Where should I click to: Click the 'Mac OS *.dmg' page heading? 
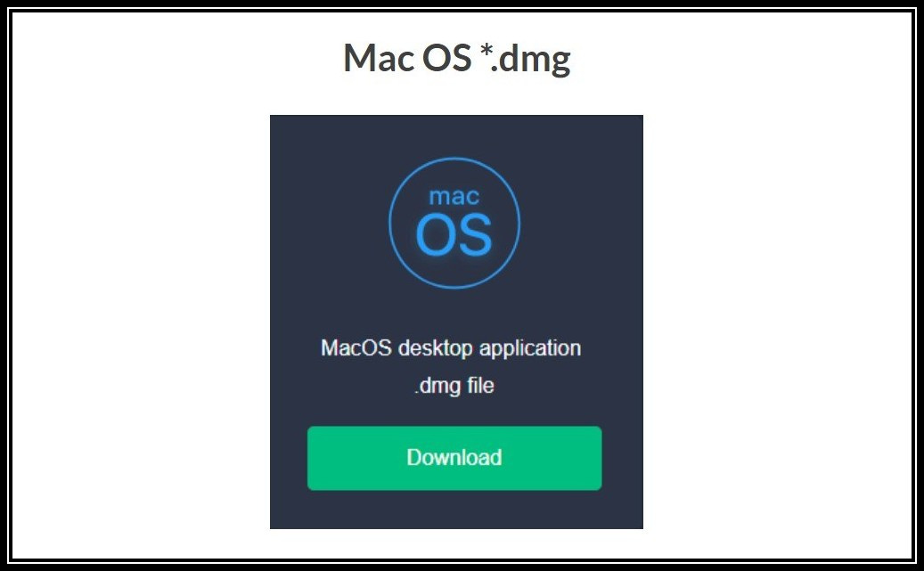(457, 59)
